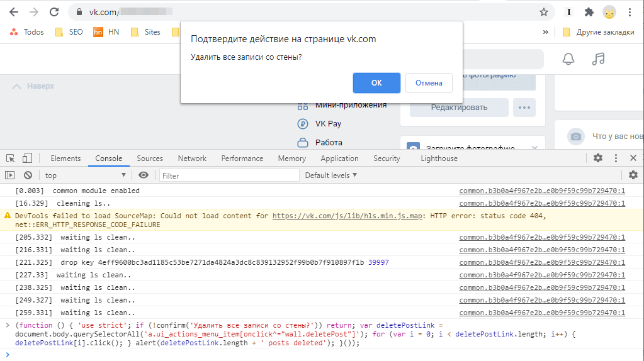Click the camera icon in post box

click(x=576, y=136)
